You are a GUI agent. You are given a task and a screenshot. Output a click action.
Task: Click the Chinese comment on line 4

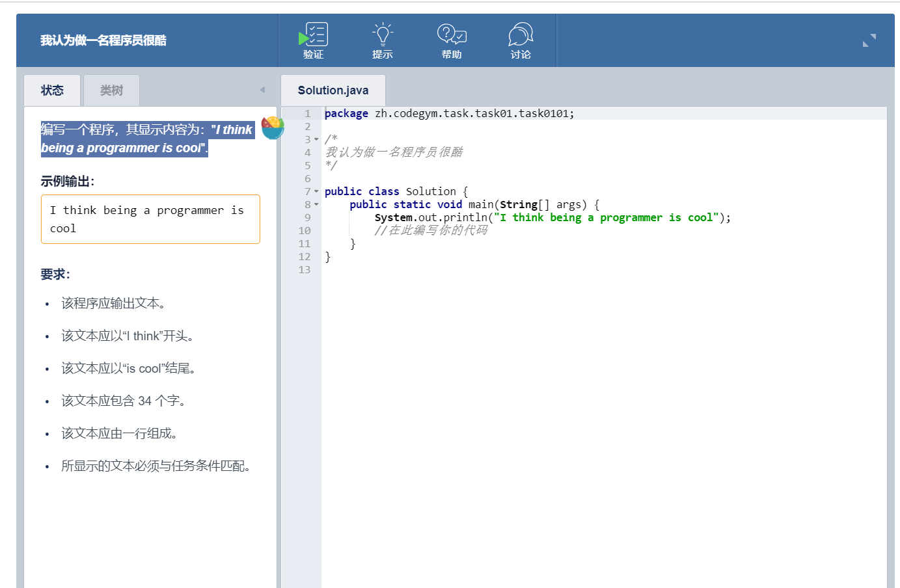(394, 152)
